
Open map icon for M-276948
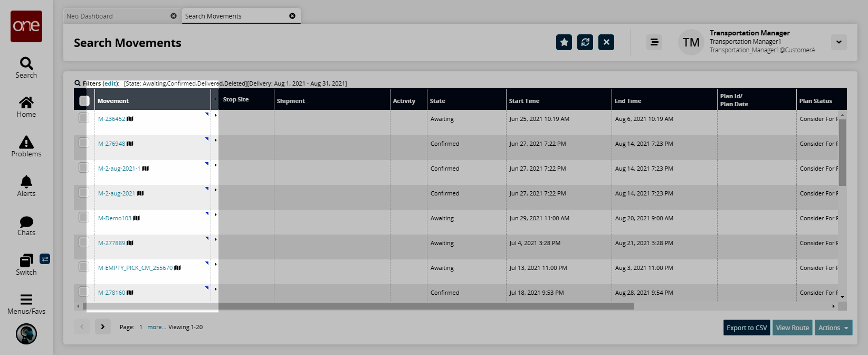coord(130,144)
